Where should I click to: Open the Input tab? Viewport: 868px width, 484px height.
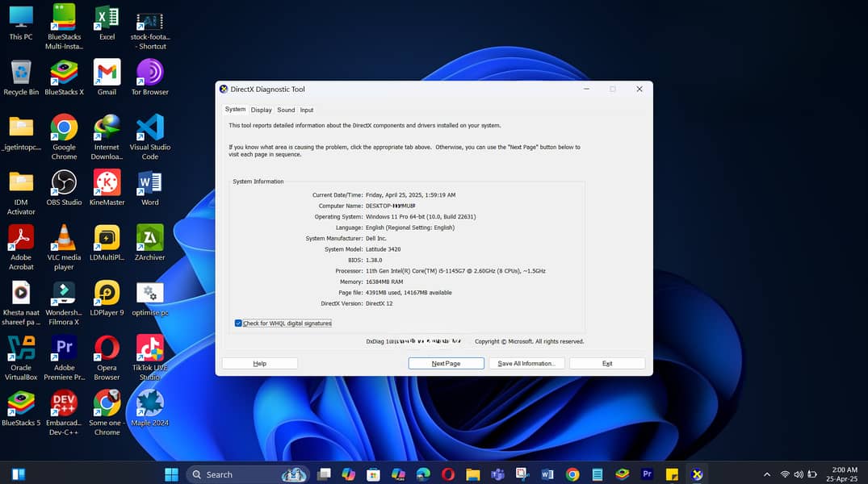(307, 110)
